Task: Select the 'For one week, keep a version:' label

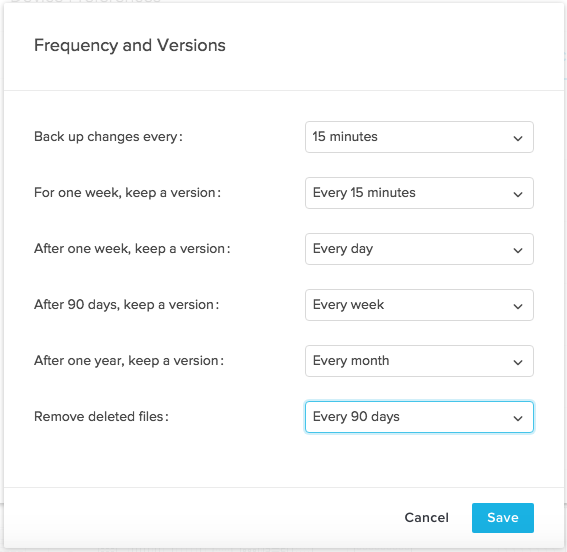Action: (x=127, y=193)
